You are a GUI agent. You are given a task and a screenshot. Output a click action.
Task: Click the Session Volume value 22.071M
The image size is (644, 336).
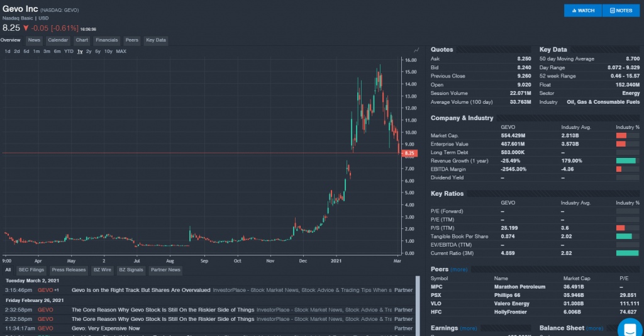(520, 93)
